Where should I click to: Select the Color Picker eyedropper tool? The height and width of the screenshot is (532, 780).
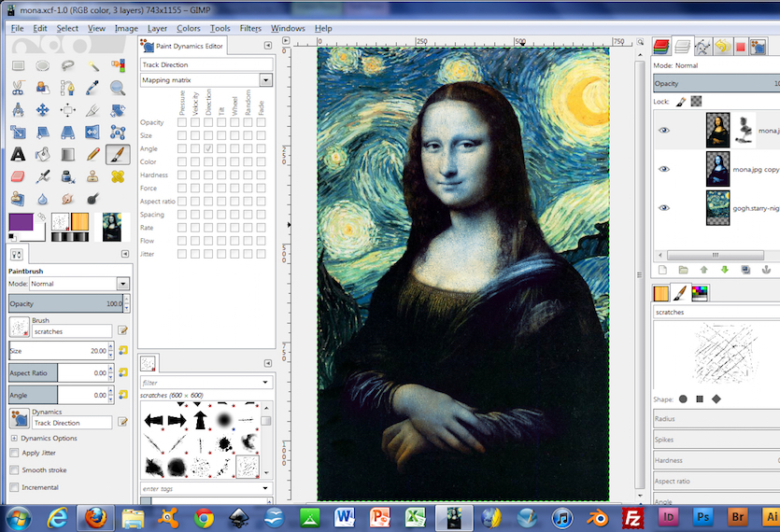[x=92, y=88]
